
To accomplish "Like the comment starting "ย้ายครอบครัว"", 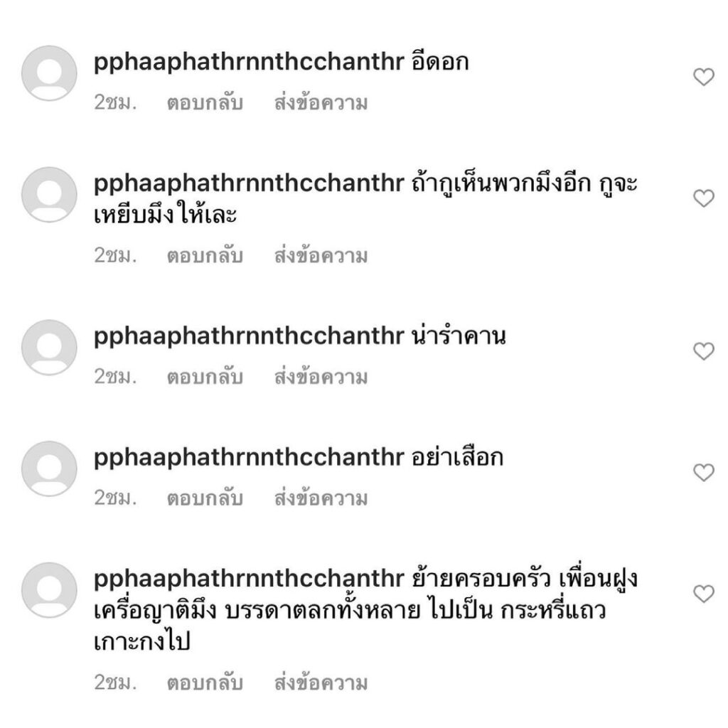I will [703, 594].
